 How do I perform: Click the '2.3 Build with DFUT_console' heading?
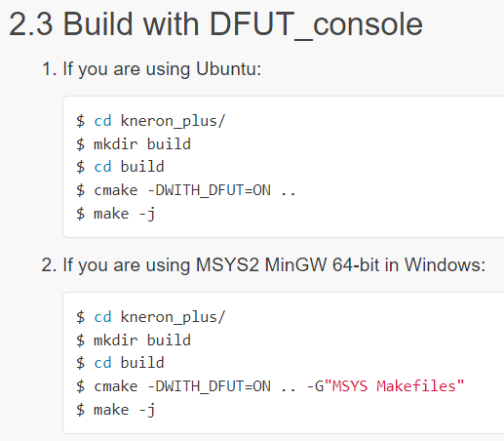click(x=215, y=24)
